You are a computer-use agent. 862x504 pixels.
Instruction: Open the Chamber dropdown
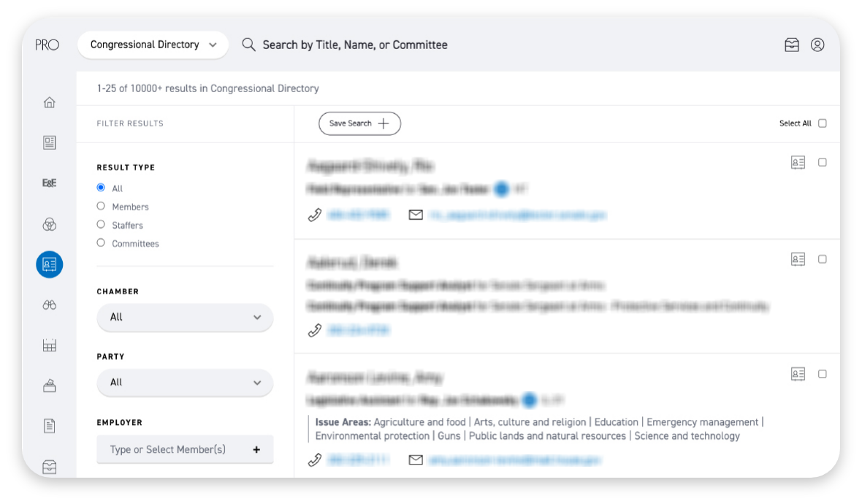pos(184,317)
